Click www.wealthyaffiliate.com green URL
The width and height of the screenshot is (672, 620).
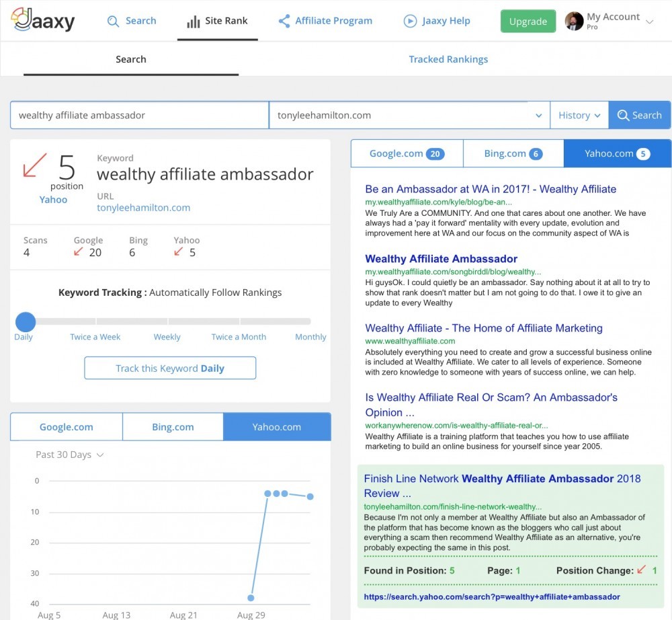(410, 341)
